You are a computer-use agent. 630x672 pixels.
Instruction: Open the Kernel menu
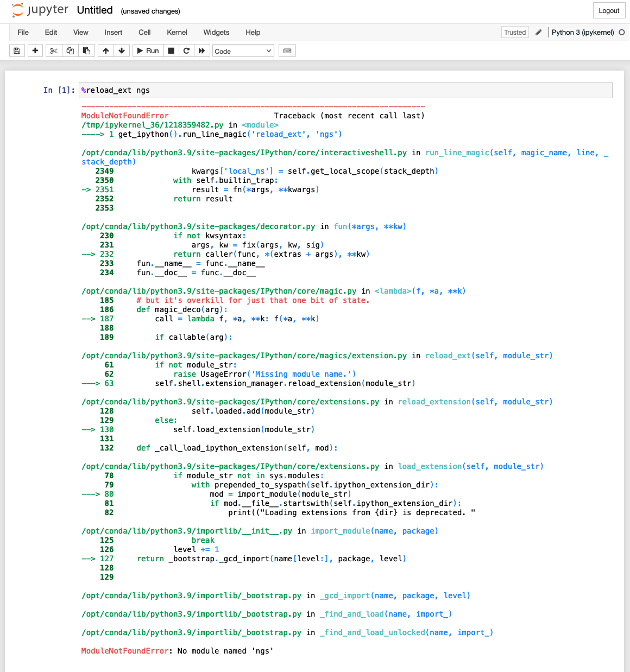tap(177, 32)
